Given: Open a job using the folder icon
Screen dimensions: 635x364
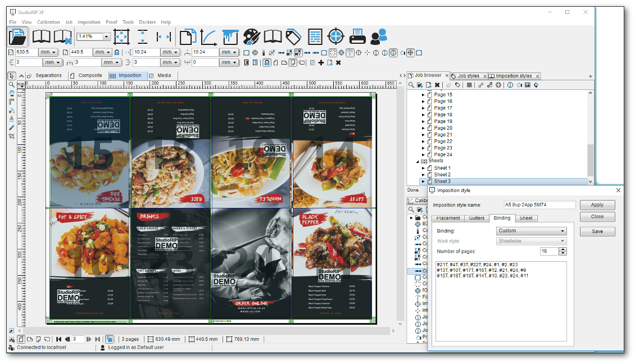Looking at the screenshot, I should click(x=17, y=36).
